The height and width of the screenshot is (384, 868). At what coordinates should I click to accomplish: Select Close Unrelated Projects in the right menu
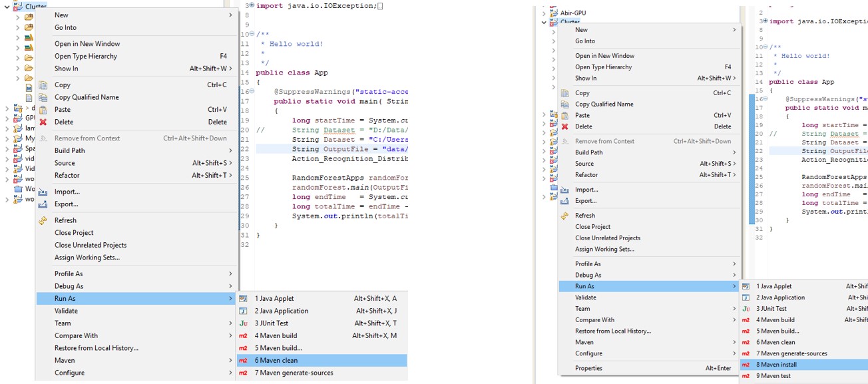pos(607,238)
